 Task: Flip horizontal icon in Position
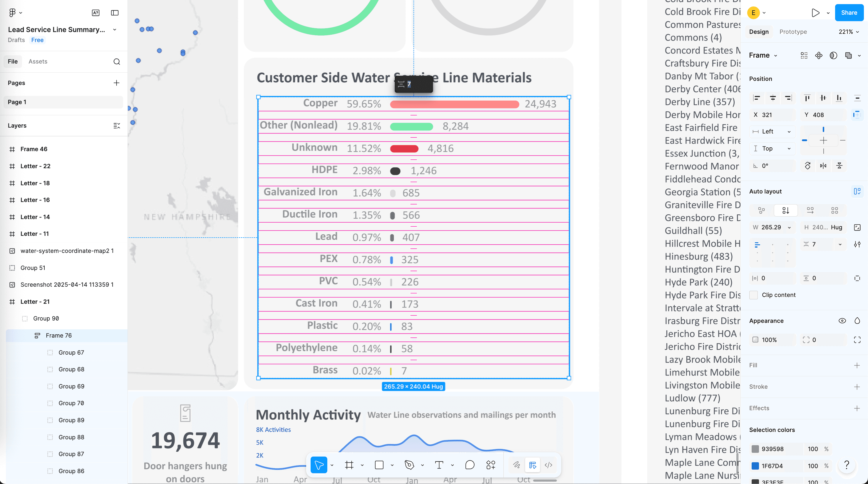[x=823, y=166]
